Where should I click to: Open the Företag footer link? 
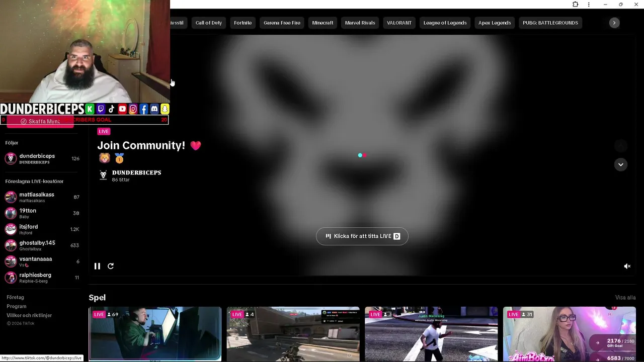pyautogui.click(x=16, y=297)
